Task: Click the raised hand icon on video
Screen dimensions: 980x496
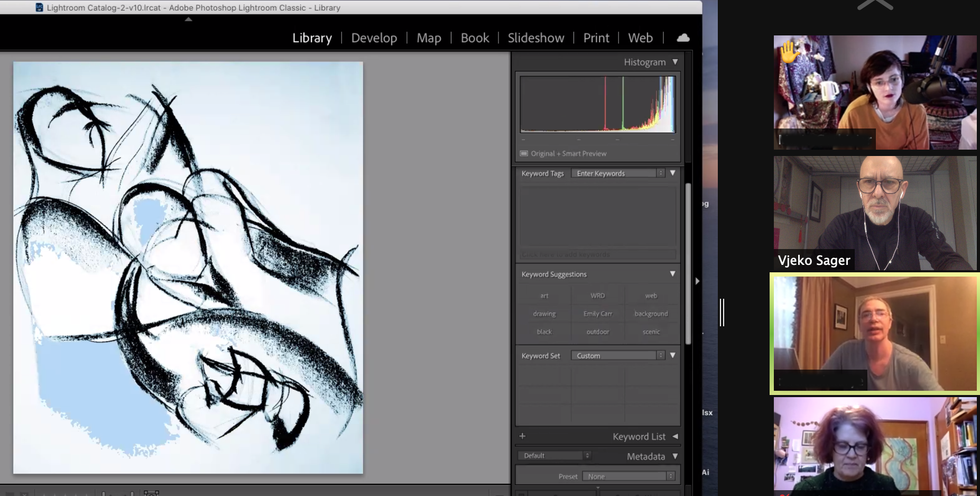Action: click(788, 51)
